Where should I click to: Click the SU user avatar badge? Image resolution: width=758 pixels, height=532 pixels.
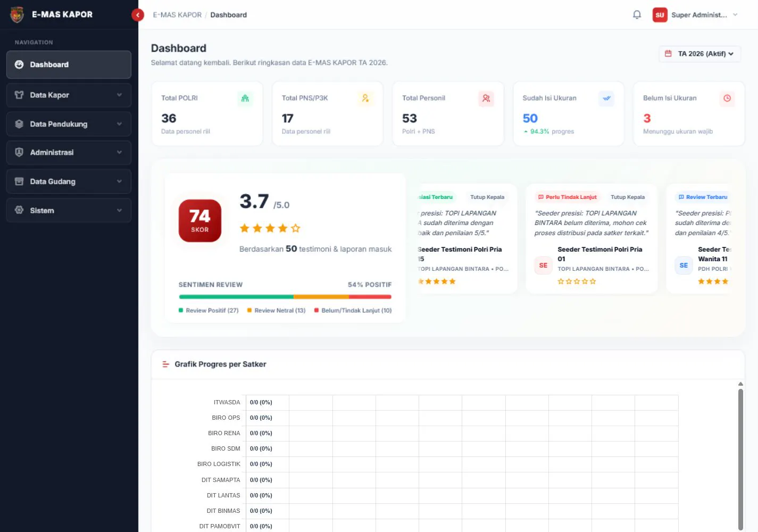pos(660,15)
